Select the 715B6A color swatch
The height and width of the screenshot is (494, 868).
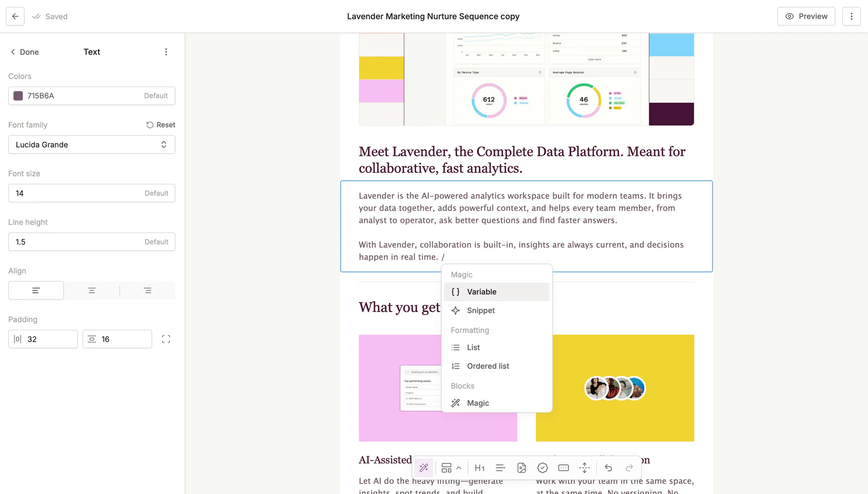pyautogui.click(x=18, y=96)
